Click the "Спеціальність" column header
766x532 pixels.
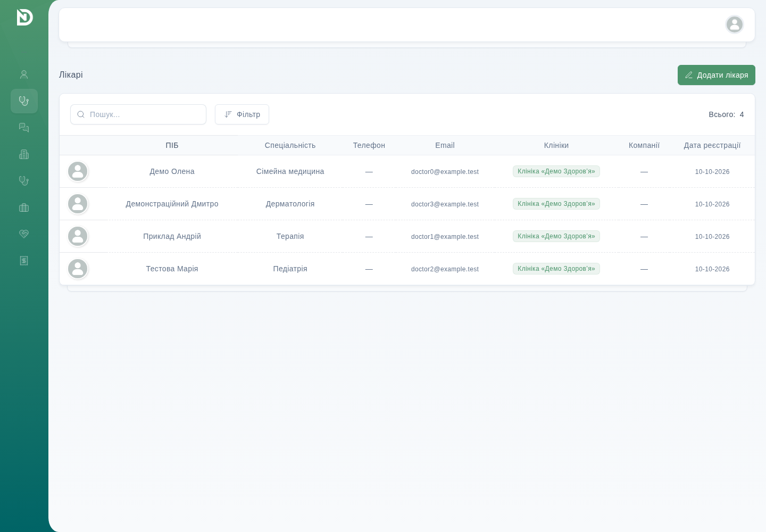click(290, 145)
